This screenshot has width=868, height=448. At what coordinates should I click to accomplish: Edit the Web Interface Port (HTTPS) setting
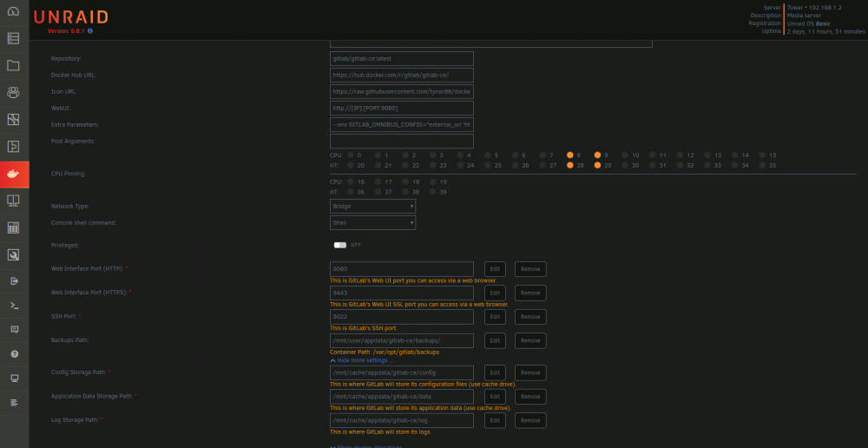pos(495,293)
